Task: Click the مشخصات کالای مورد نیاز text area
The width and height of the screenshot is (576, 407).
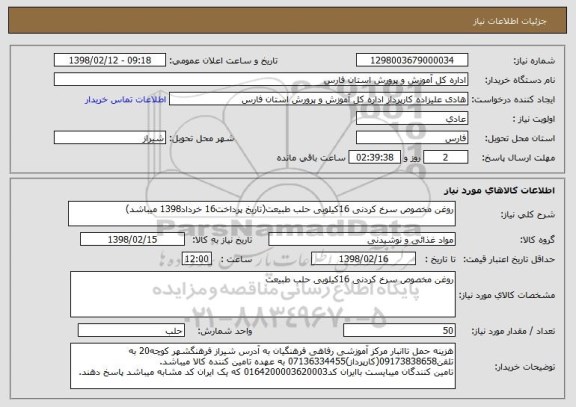Action: (263, 294)
